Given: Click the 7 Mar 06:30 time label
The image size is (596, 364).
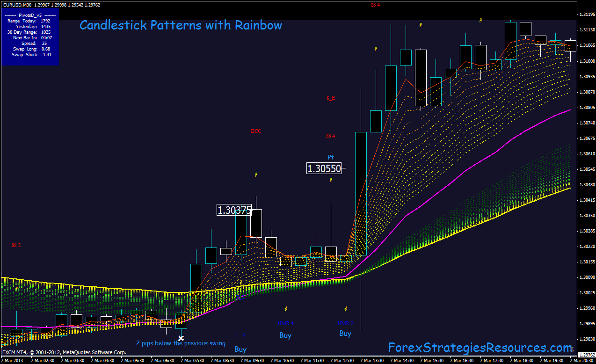Looking at the screenshot, I should [162, 361].
